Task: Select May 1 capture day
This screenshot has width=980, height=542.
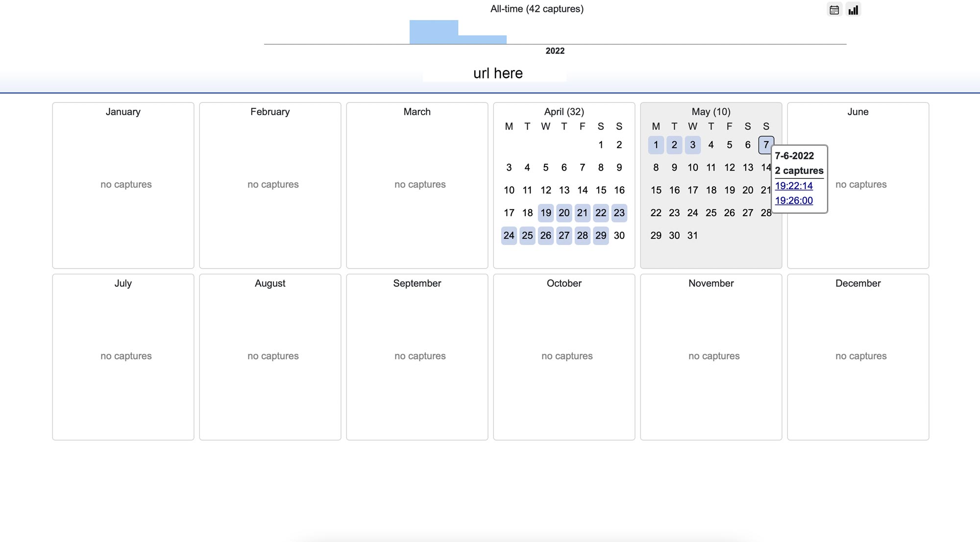Action: [x=656, y=145]
